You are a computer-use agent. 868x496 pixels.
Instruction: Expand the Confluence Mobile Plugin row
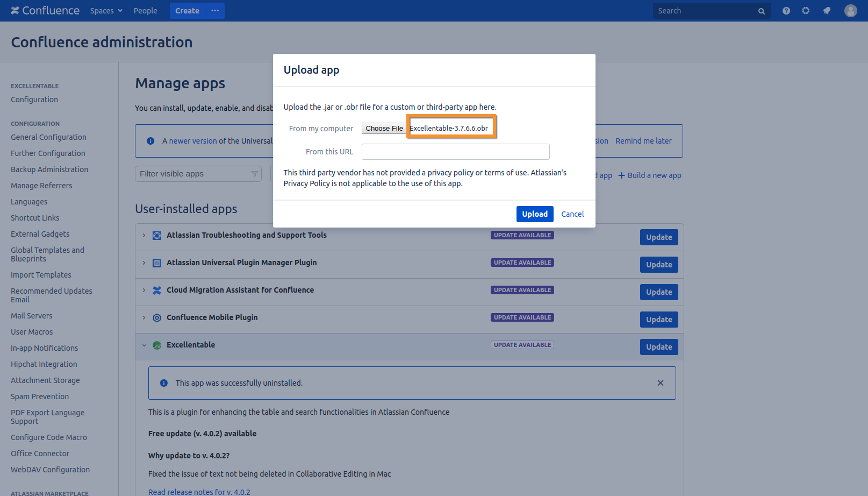pos(144,318)
